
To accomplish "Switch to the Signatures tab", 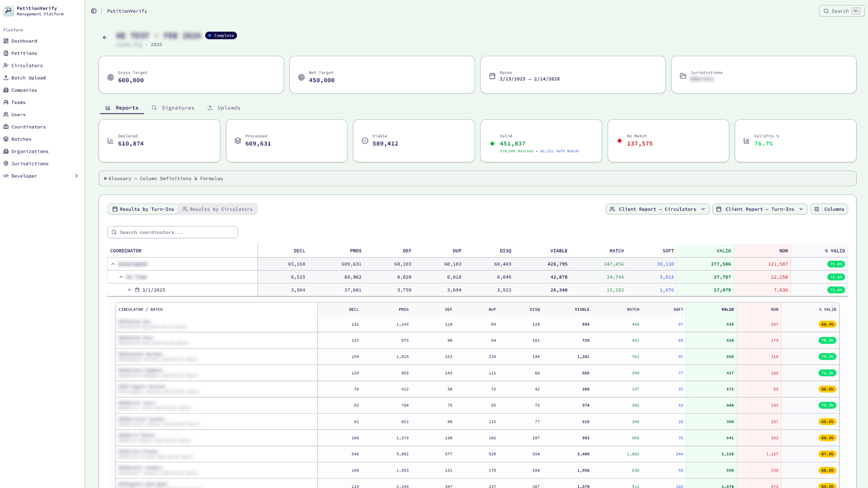I will coord(173,108).
